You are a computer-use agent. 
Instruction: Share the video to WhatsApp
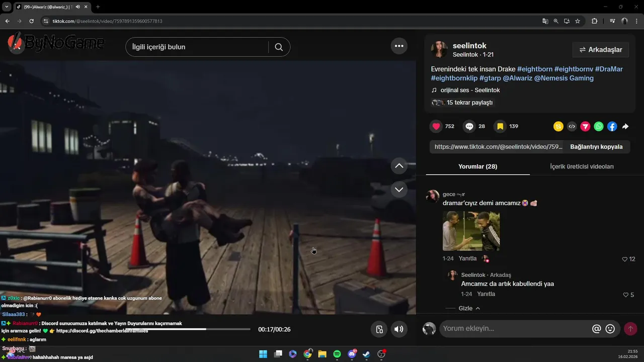tap(599, 127)
